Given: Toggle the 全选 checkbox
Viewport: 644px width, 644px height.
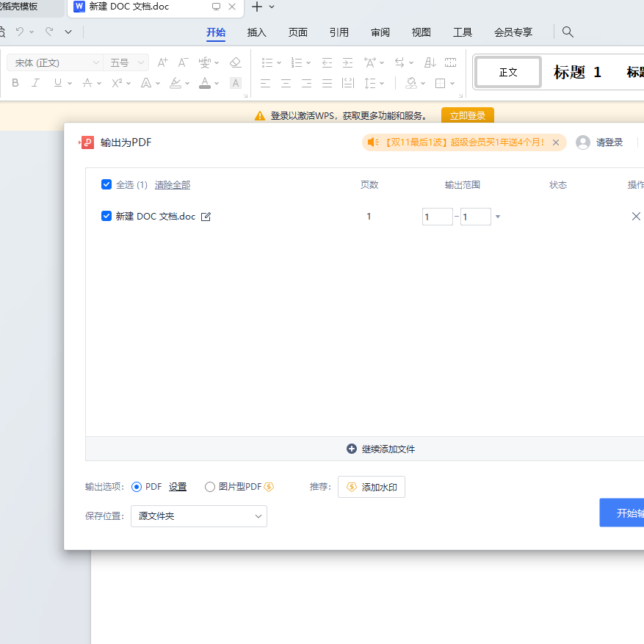Looking at the screenshot, I should pyautogui.click(x=106, y=185).
